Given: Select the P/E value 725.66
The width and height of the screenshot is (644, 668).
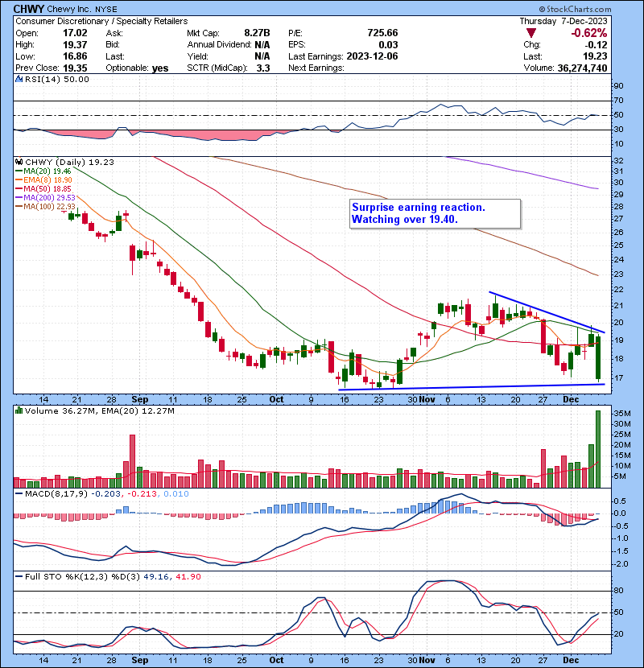Looking at the screenshot, I should (382, 33).
